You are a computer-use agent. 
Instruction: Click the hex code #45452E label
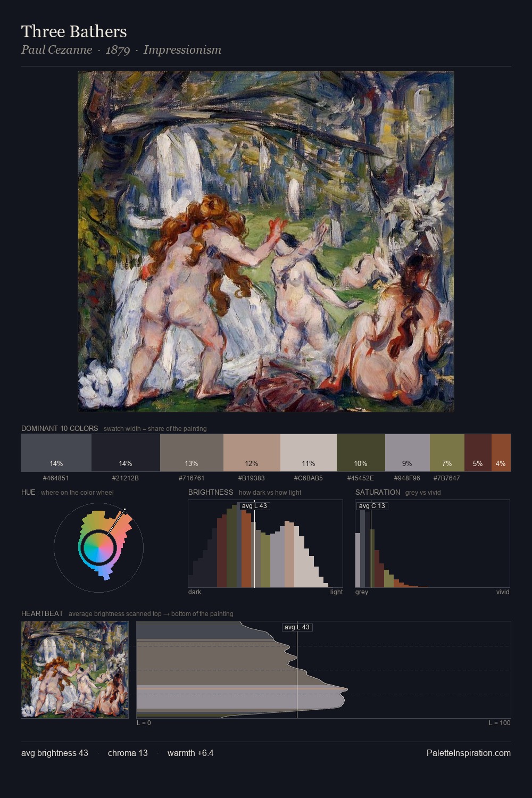pos(361,478)
